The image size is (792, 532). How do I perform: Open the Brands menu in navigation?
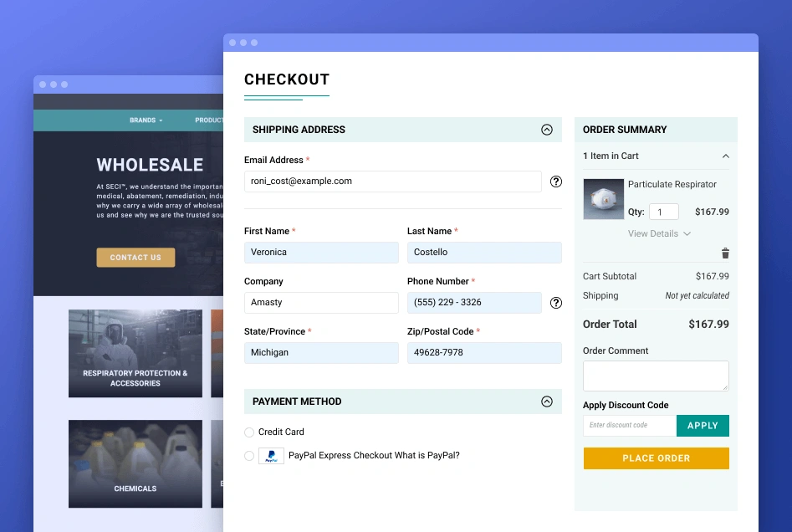[x=146, y=120]
